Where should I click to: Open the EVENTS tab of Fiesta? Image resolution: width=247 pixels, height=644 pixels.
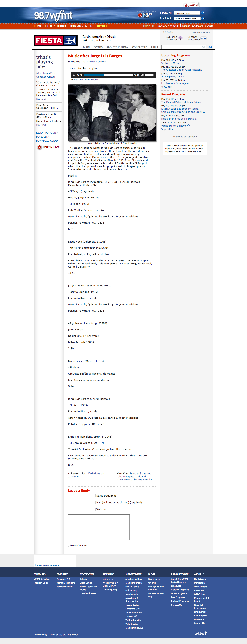98,47
